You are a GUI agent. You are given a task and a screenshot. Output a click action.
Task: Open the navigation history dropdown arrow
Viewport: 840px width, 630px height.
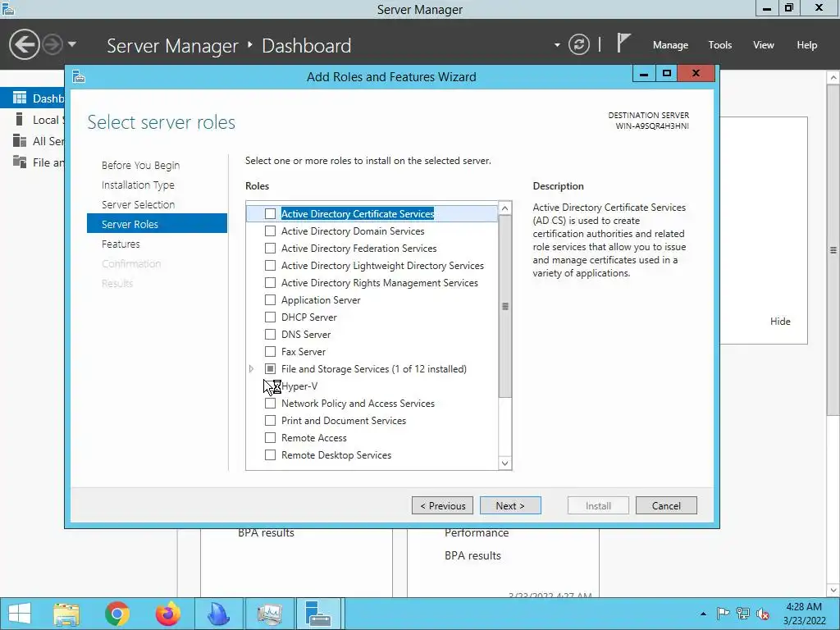tap(72, 44)
